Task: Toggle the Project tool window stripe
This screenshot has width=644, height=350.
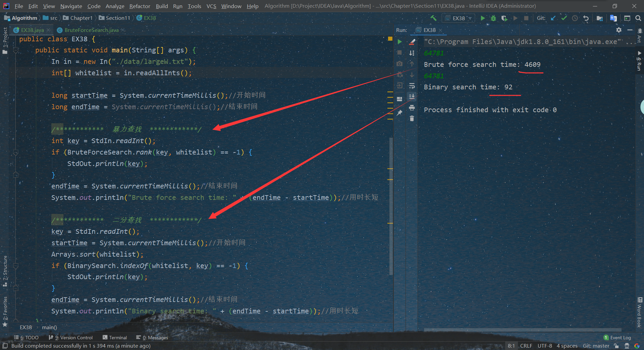Action: pyautogui.click(x=5, y=40)
